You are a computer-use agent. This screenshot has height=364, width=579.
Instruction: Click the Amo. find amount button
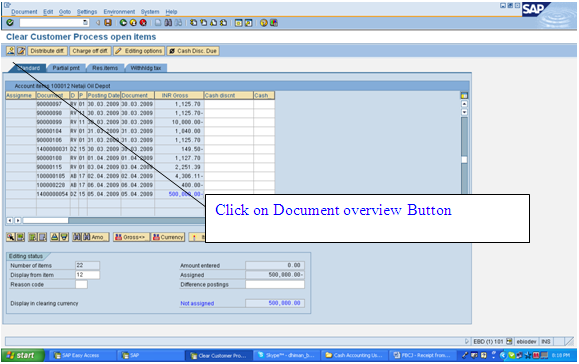(96, 237)
